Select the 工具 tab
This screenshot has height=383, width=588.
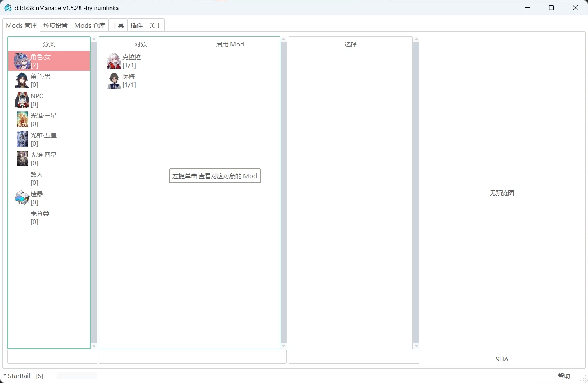(x=118, y=25)
